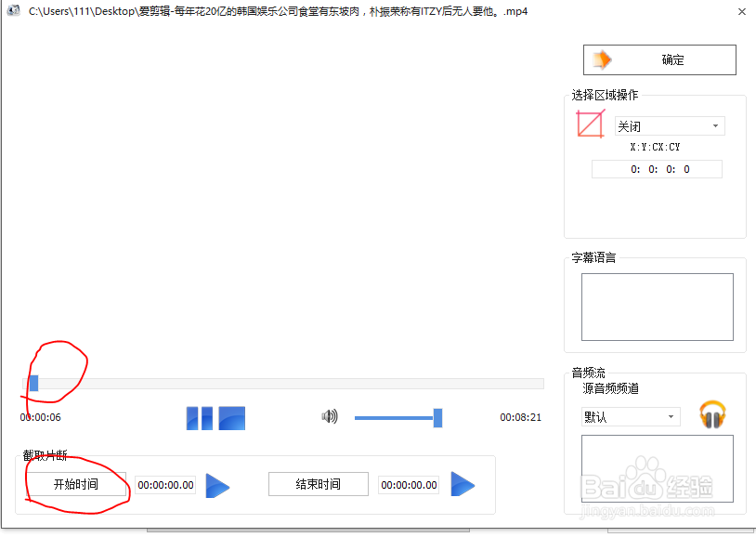Click the stop playback icon
The width and height of the screenshot is (756, 537).
pyautogui.click(x=231, y=418)
